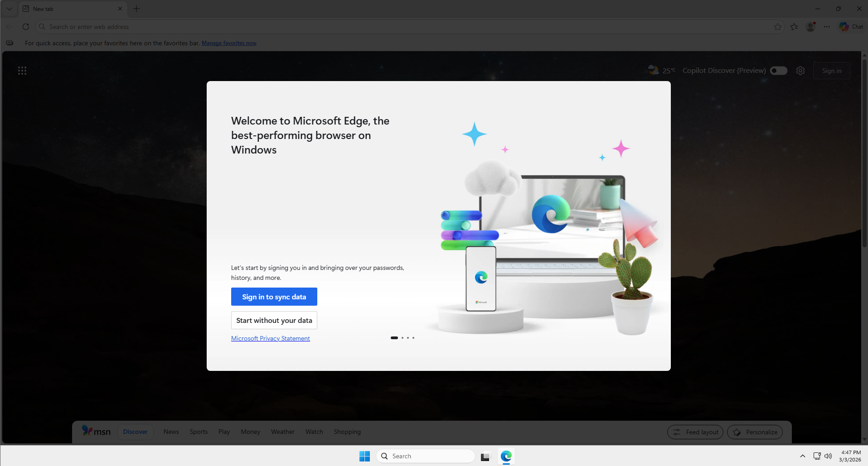Open the apps grid launcher icon
This screenshot has height=466, width=868.
coord(22,71)
